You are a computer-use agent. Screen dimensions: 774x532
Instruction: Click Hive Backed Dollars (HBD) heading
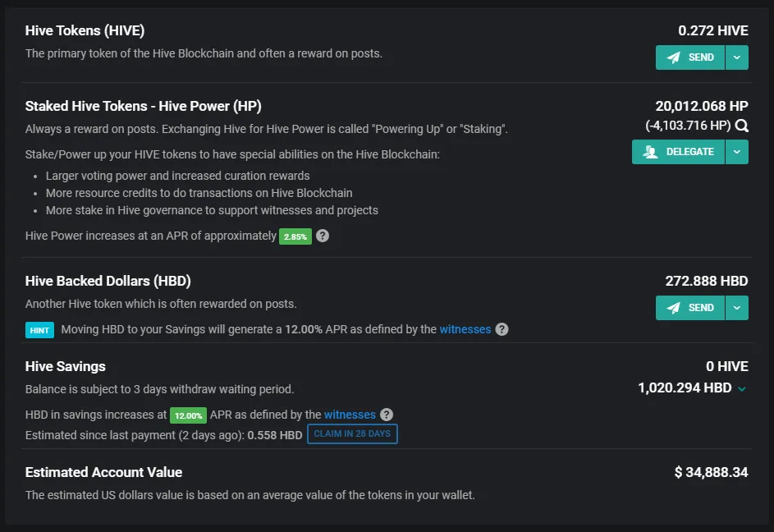[108, 281]
